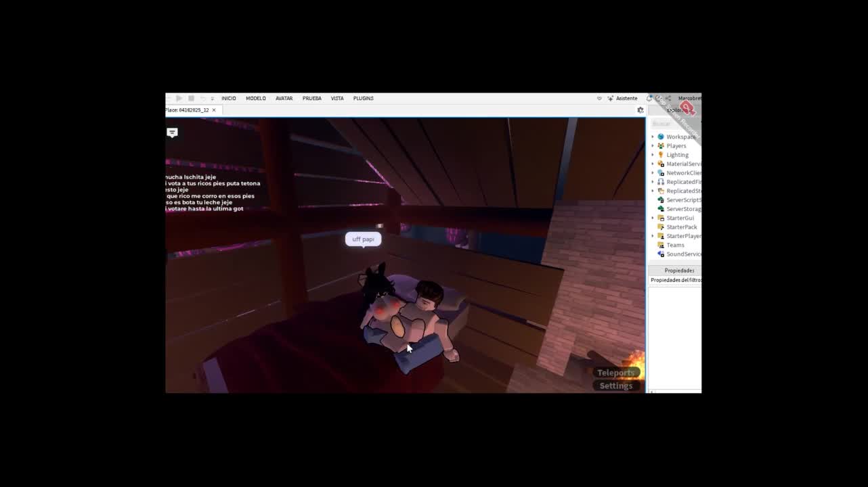
Task: Switch to the PLUGINS ribbon tab
Action: pyautogui.click(x=363, y=99)
